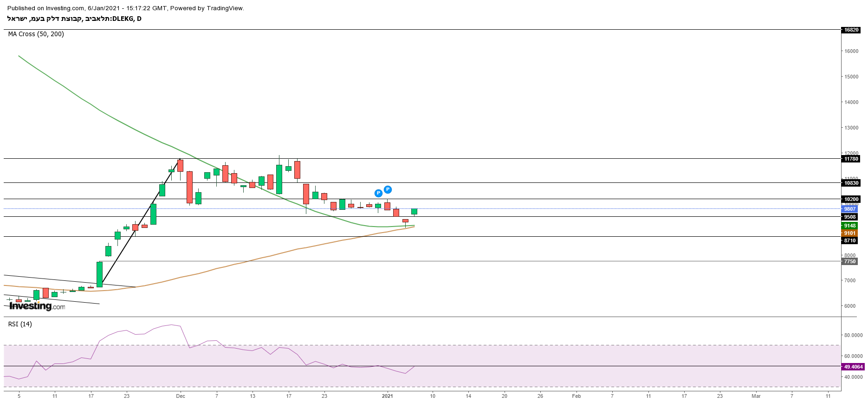Click the 80.0000 RSI axis tick
This screenshot has height=402, width=868.
[854, 335]
